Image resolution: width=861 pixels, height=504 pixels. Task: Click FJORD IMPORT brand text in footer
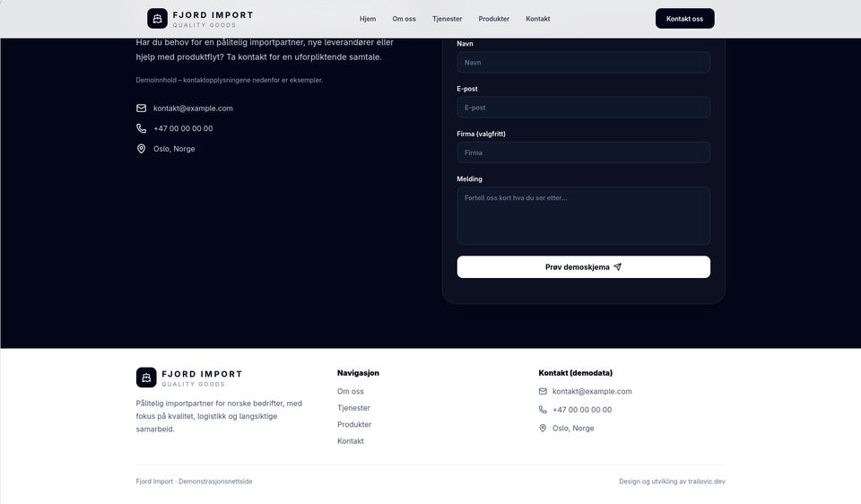[x=202, y=374]
